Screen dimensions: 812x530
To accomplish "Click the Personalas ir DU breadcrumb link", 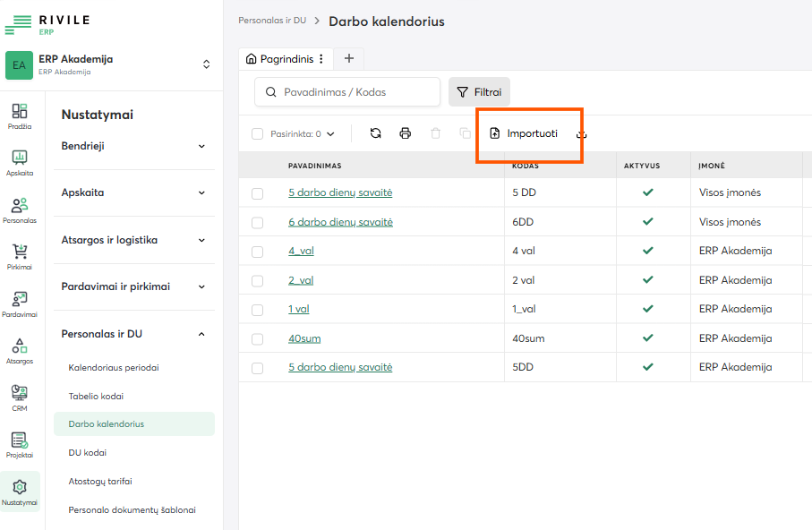I will point(272,21).
